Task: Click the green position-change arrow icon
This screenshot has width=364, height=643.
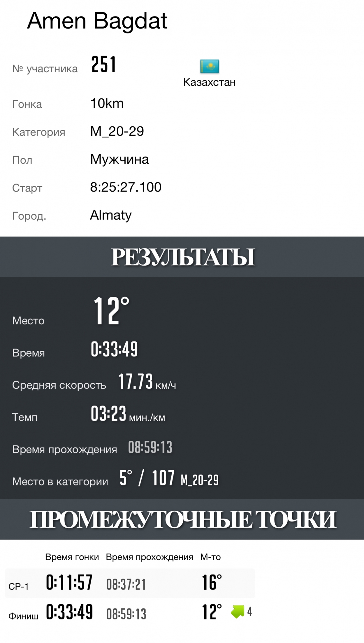Action: 238,611
